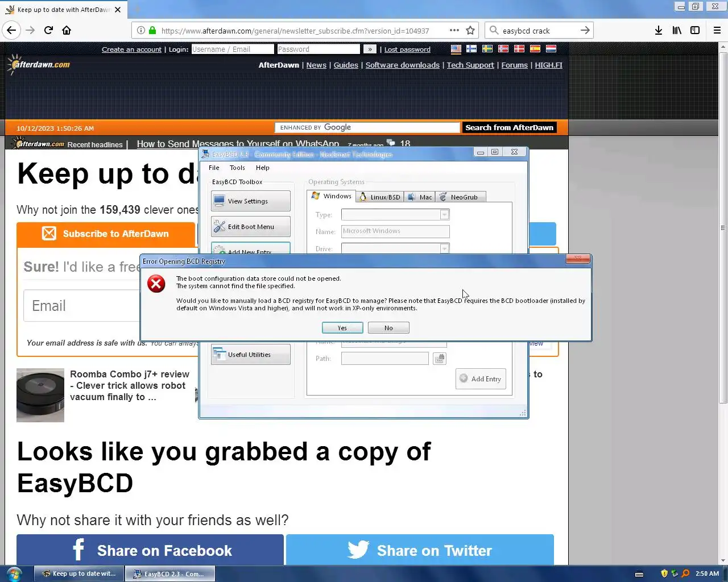
Task: Open the News navigation link
Action: tap(316, 65)
